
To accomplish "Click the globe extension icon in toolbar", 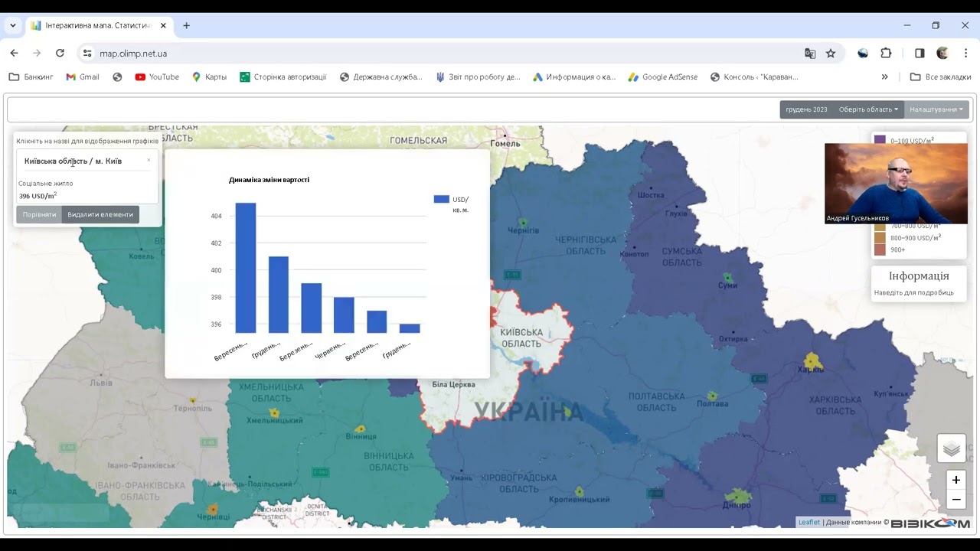I will pyautogui.click(x=863, y=54).
